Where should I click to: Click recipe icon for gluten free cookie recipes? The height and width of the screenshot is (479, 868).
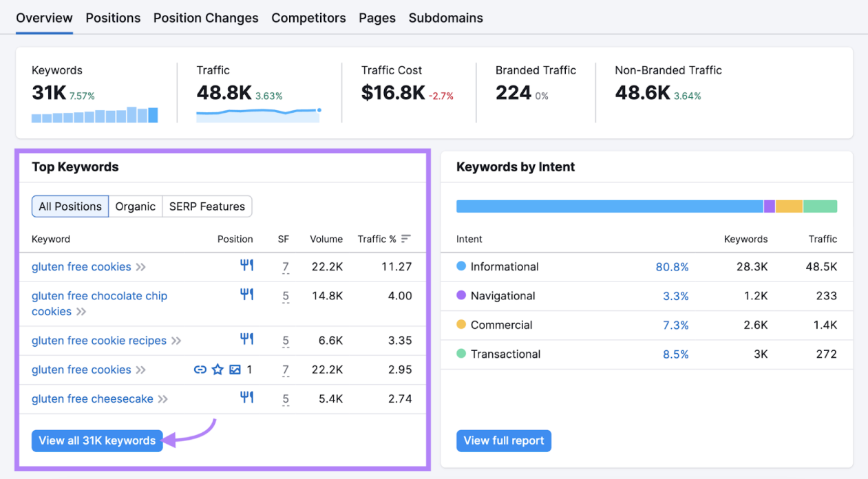(246, 339)
